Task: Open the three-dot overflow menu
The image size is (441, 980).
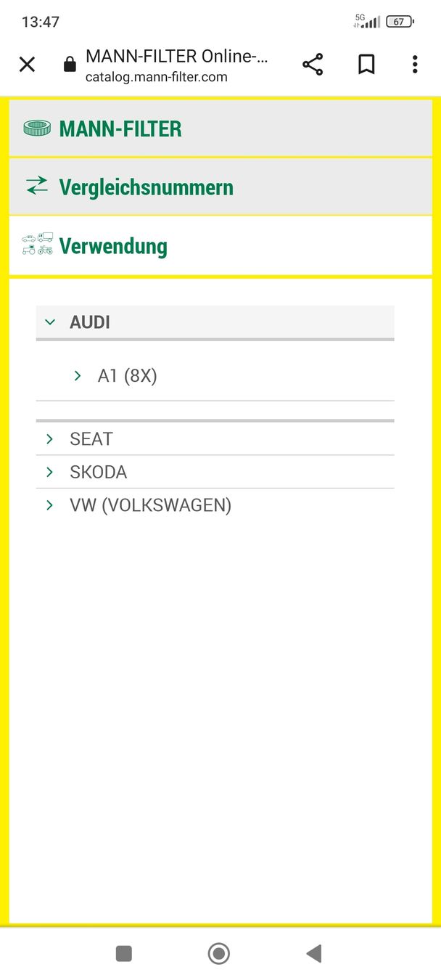Action: [415, 65]
